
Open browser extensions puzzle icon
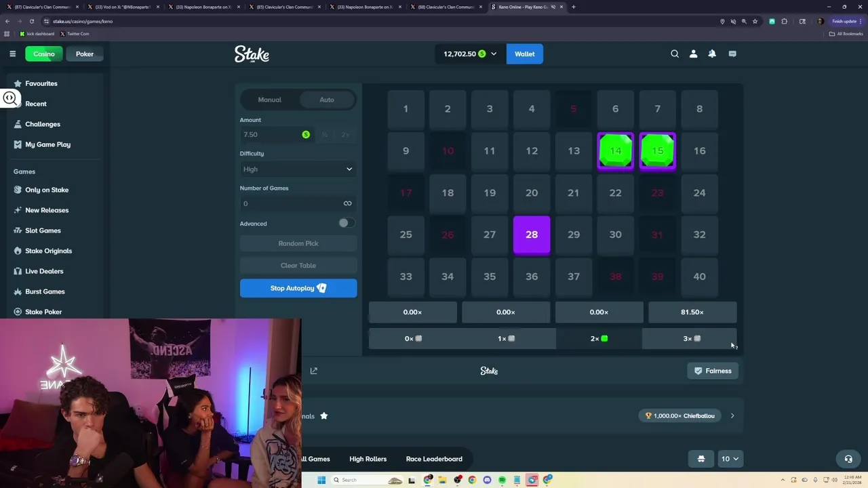tap(785, 21)
